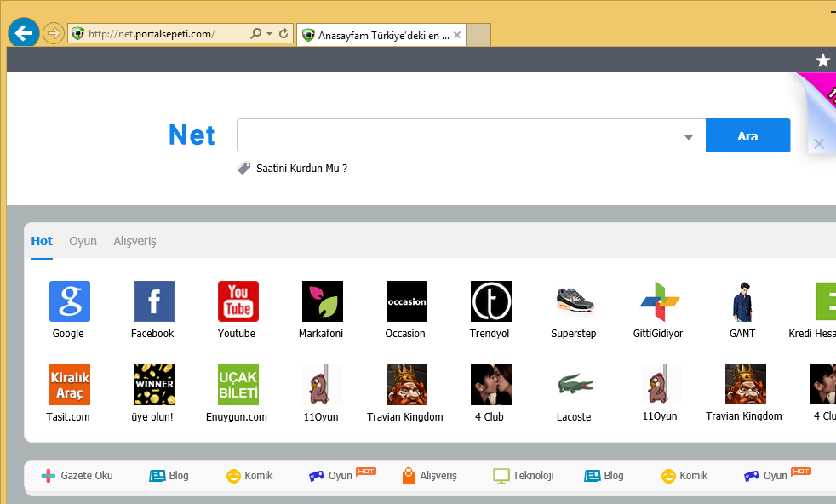Go back with the browser back arrow
This screenshot has height=504, width=836.
pos(24,33)
